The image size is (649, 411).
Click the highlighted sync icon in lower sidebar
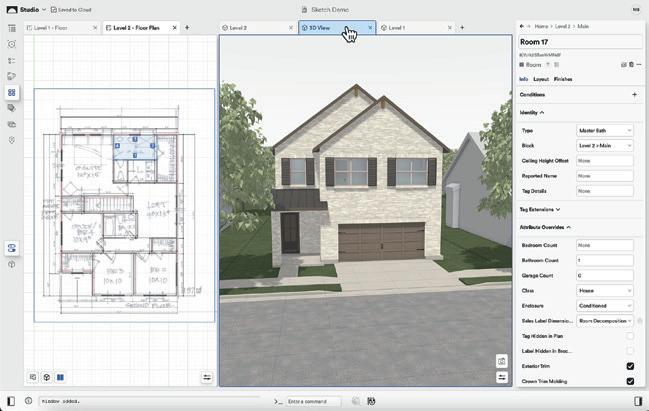coord(12,248)
